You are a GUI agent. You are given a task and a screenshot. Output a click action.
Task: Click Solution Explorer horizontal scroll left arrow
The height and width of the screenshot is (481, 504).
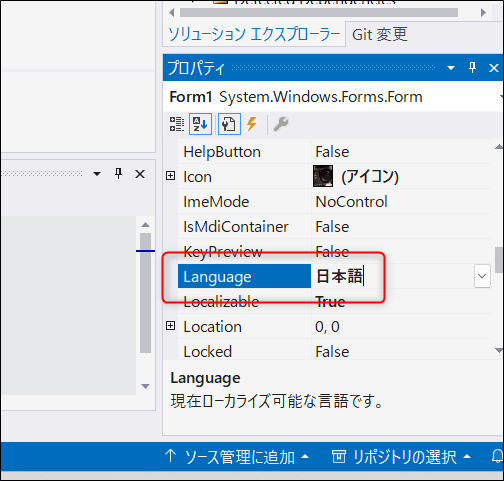tap(171, 13)
